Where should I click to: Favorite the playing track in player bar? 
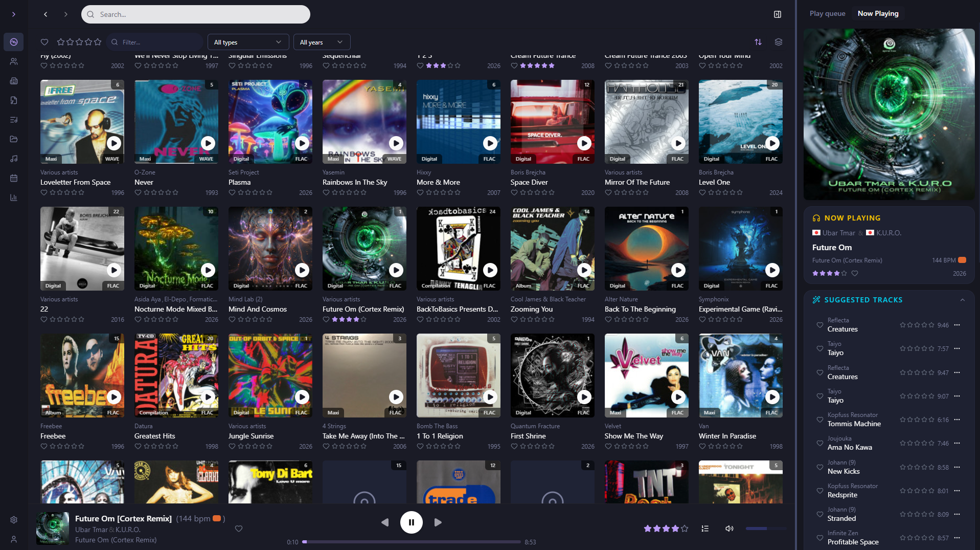(239, 529)
